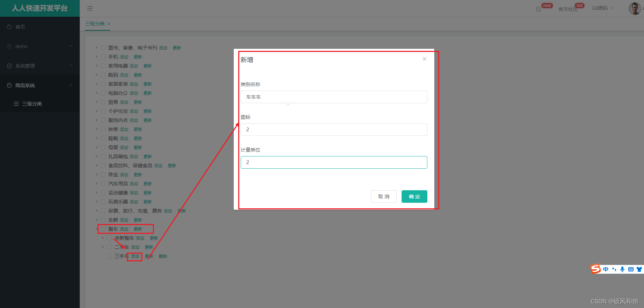Click the 食品饮料、保健食品 category label
The width and height of the screenshot is (644, 308).
[130, 165]
